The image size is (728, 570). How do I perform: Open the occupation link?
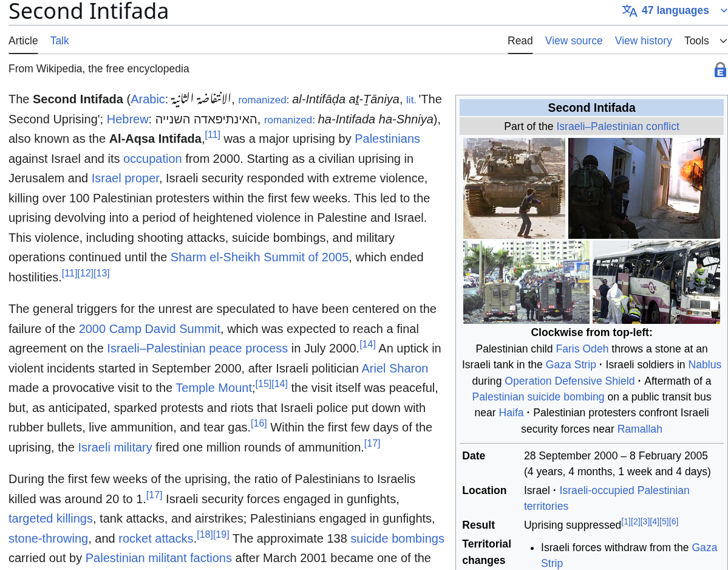152,159
